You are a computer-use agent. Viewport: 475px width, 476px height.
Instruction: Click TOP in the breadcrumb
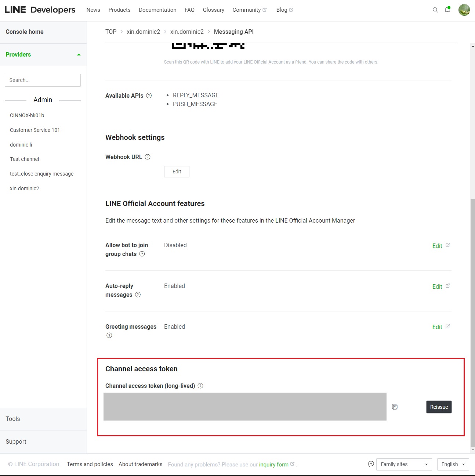pyautogui.click(x=111, y=32)
